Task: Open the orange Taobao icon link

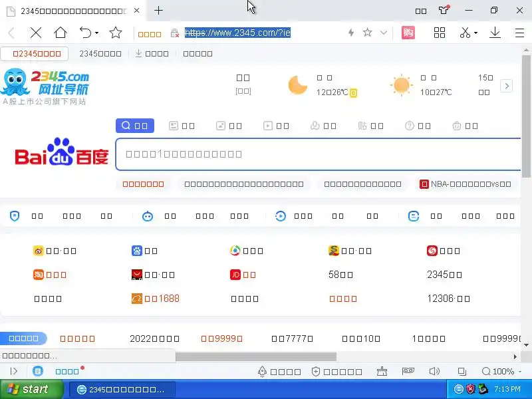Action: (49, 275)
